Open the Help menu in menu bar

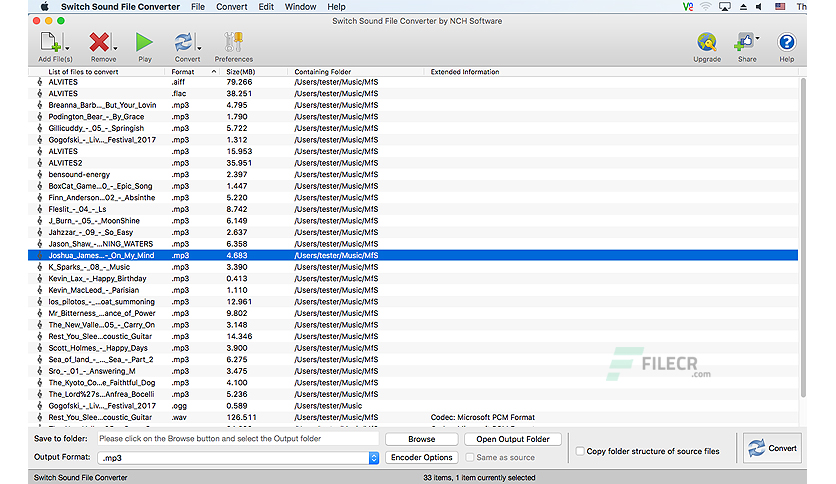pyautogui.click(x=336, y=7)
